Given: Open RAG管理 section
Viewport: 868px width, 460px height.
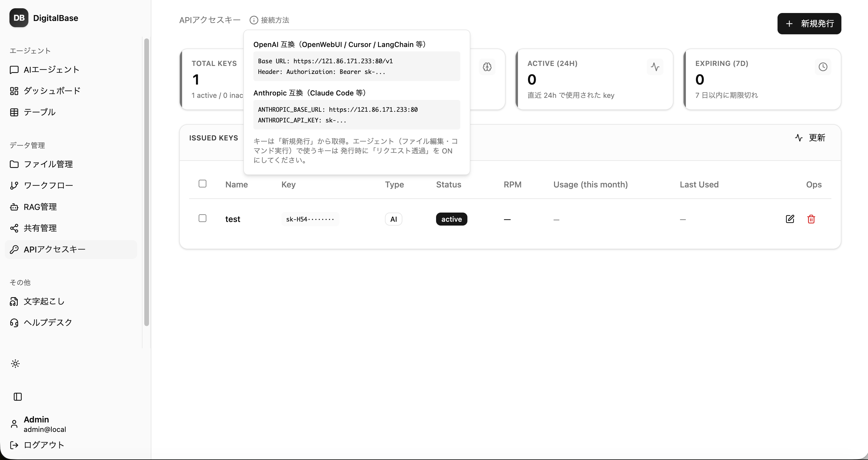Looking at the screenshot, I should point(71,207).
